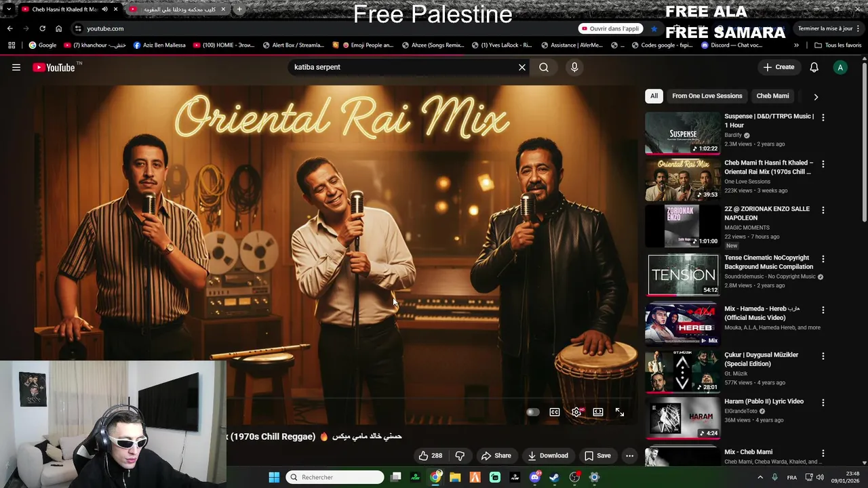Screen dimensions: 868x488
Task: Enter full screen in the video player
Action: [x=620, y=412]
